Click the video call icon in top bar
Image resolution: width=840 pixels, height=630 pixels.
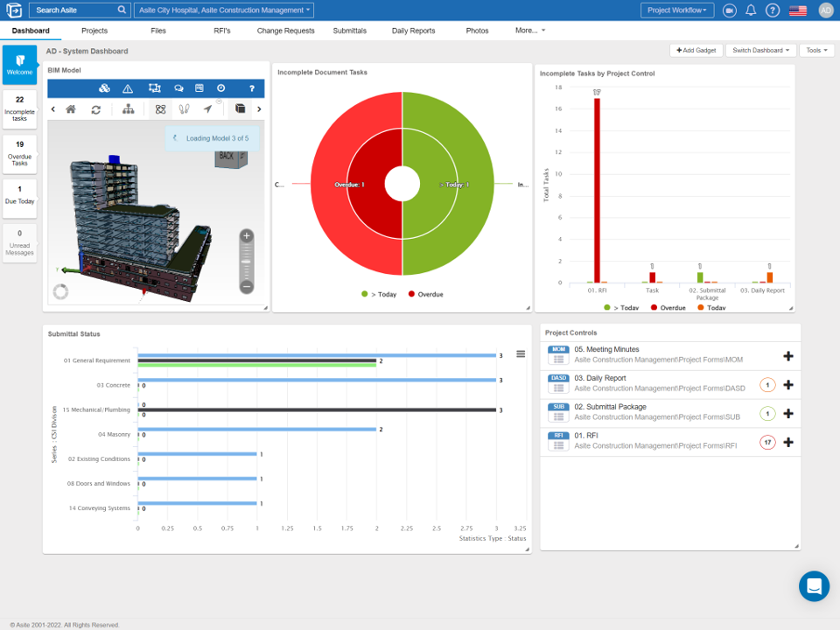pyautogui.click(x=730, y=10)
